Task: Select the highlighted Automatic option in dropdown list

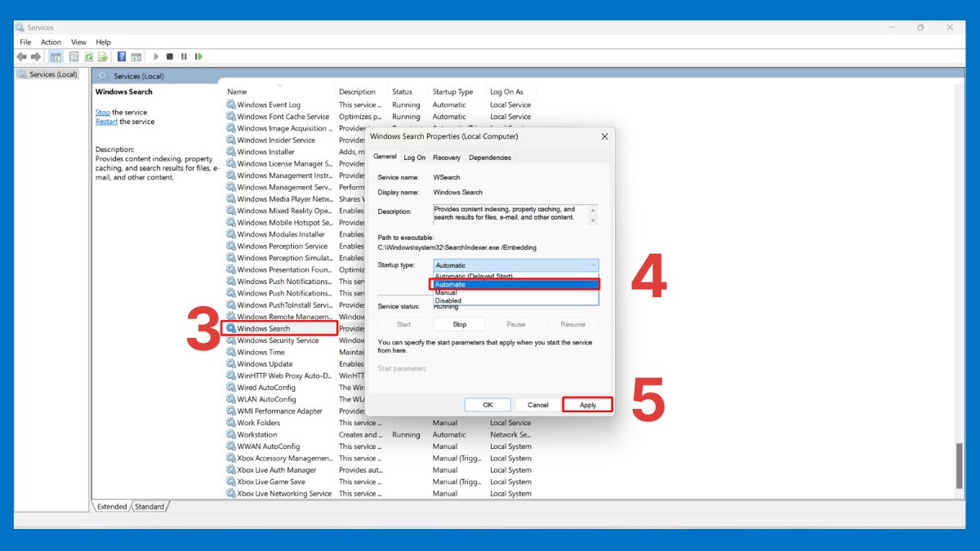Action: tap(515, 284)
